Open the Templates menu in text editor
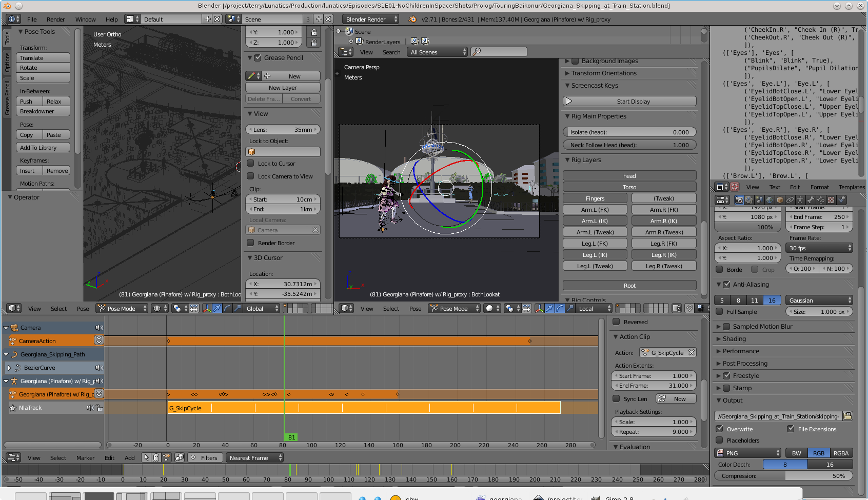The width and height of the screenshot is (868, 500). (851, 187)
